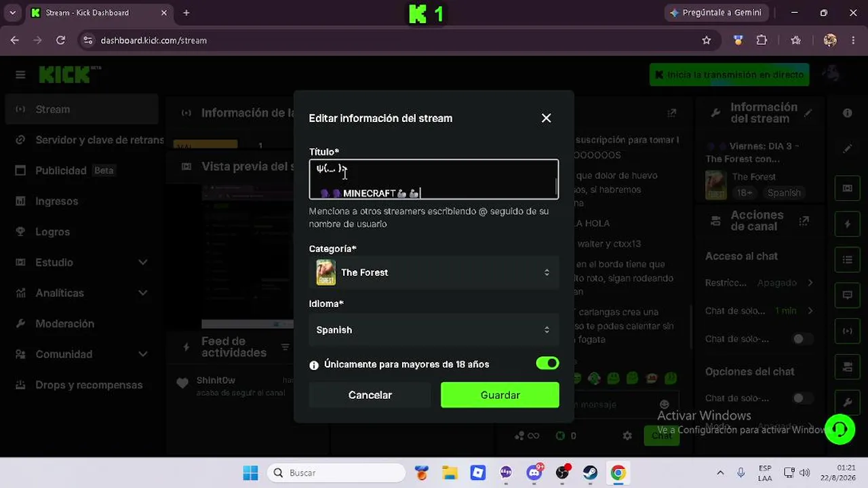This screenshot has height=488, width=868.
Task: Click into the Título text field
Action: coord(434,180)
